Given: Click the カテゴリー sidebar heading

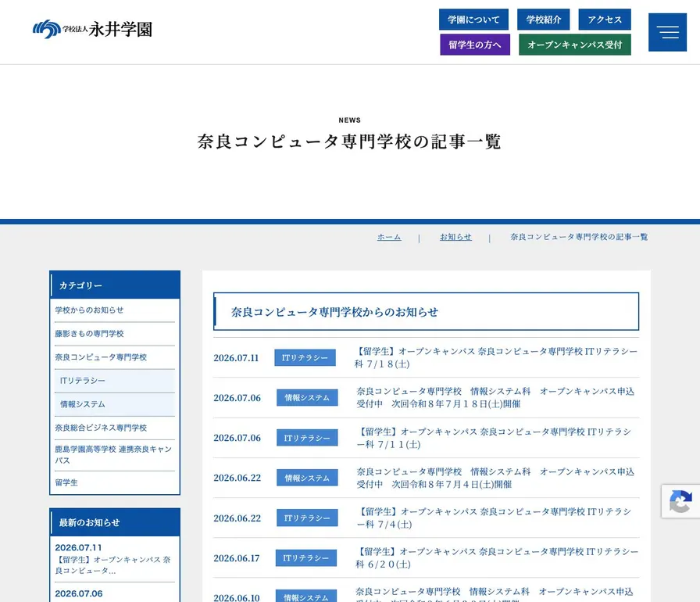Looking at the screenshot, I should tap(115, 285).
